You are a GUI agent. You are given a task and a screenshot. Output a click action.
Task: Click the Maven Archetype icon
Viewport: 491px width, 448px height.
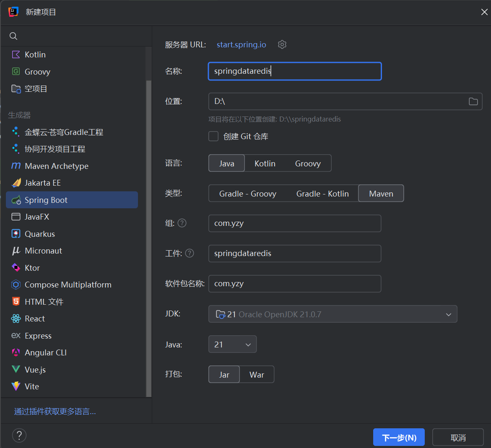[x=16, y=166]
